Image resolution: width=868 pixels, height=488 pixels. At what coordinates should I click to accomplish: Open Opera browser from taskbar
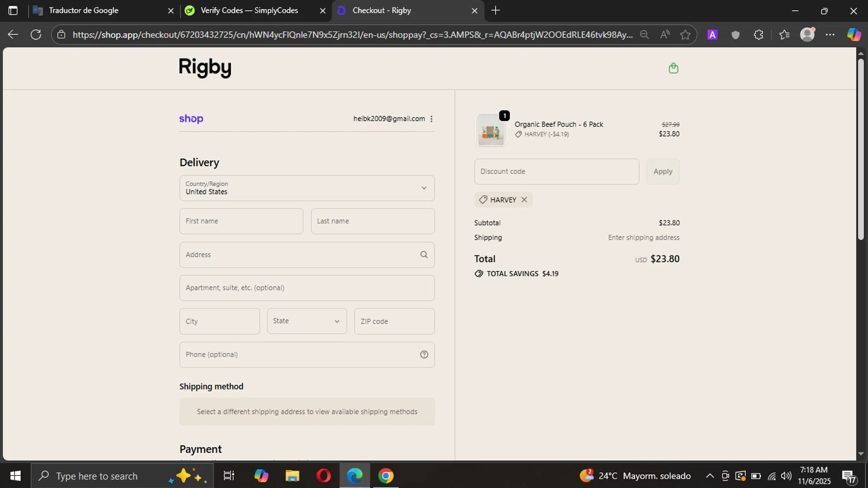323,476
